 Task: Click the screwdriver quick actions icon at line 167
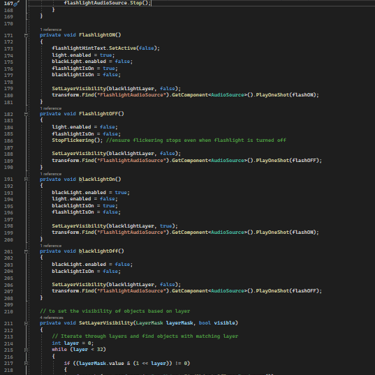pos(16,3)
